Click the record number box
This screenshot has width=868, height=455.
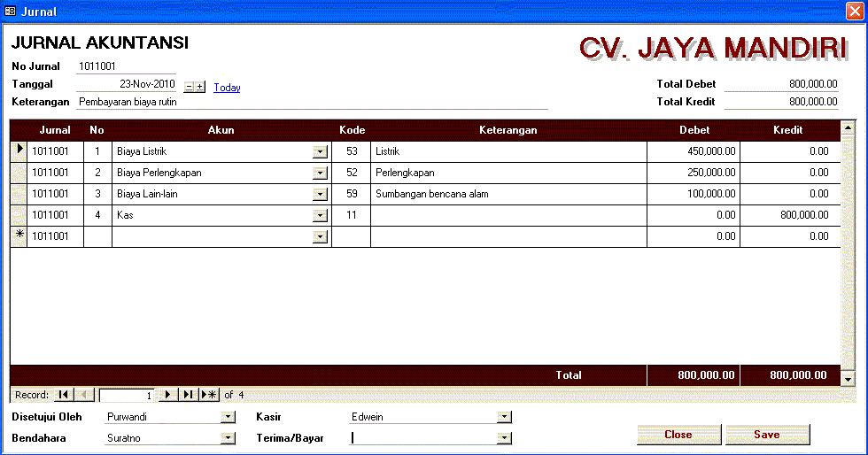click(127, 395)
